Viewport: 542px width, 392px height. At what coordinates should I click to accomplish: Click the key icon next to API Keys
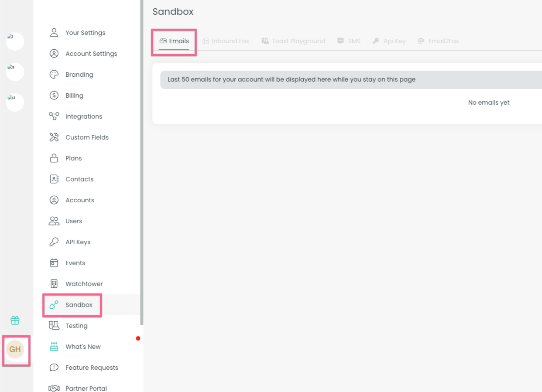[54, 242]
